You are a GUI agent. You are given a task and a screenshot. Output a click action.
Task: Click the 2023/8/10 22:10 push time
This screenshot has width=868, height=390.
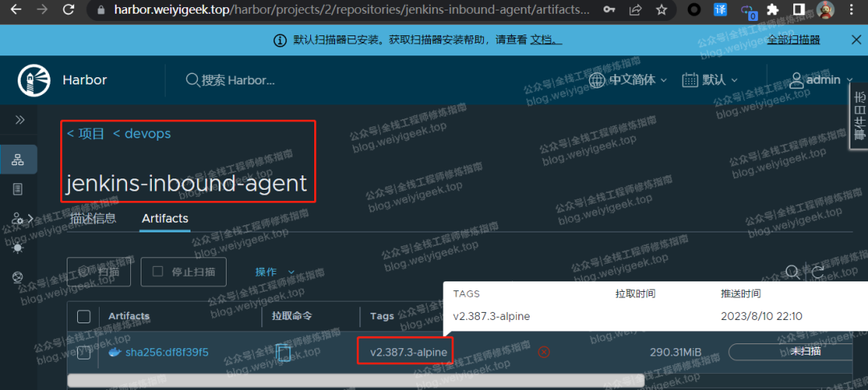tap(762, 317)
